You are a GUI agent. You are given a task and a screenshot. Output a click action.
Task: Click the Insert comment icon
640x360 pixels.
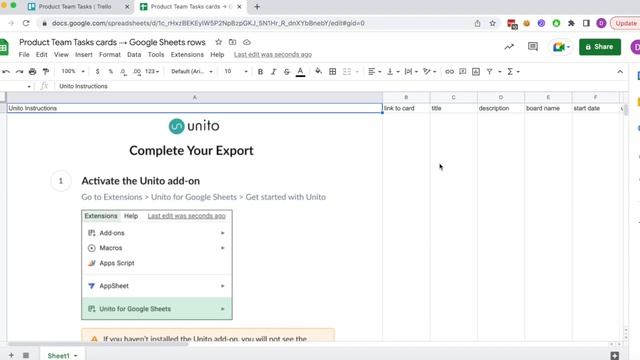pyautogui.click(x=462, y=71)
